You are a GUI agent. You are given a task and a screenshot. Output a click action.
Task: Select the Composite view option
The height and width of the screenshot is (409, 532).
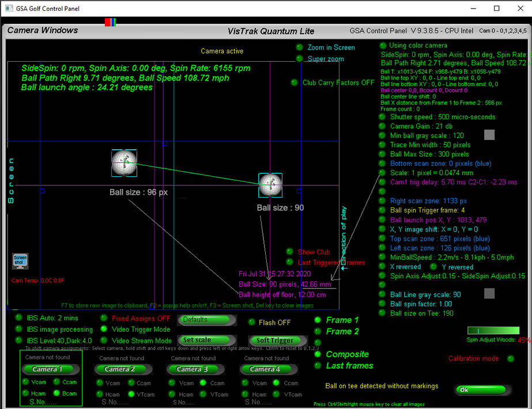pos(318,354)
